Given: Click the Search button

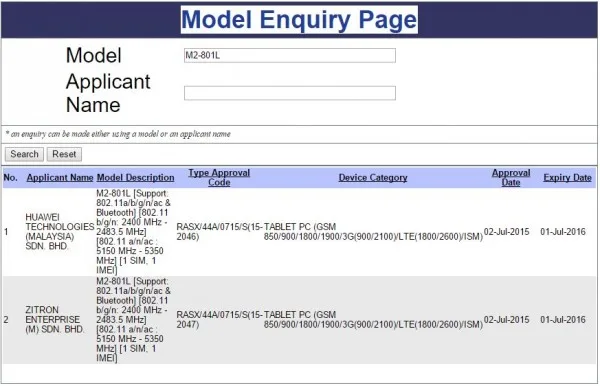Looking at the screenshot, I should (24, 154).
